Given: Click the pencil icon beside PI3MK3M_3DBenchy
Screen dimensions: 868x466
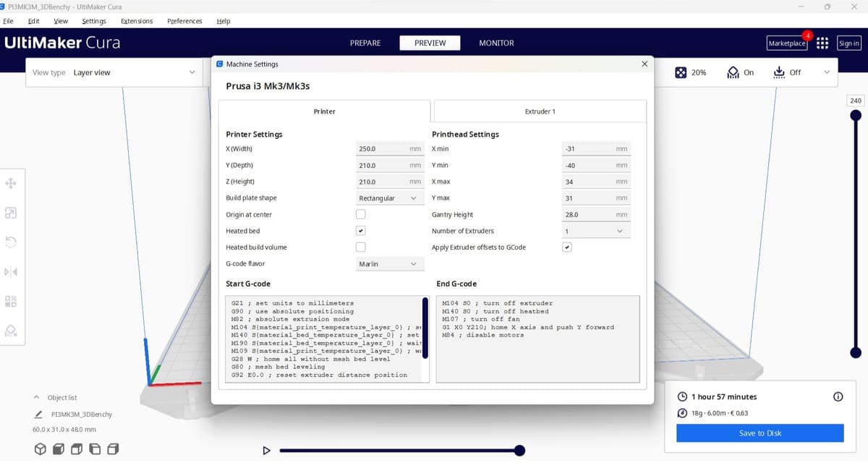Looking at the screenshot, I should point(38,415).
